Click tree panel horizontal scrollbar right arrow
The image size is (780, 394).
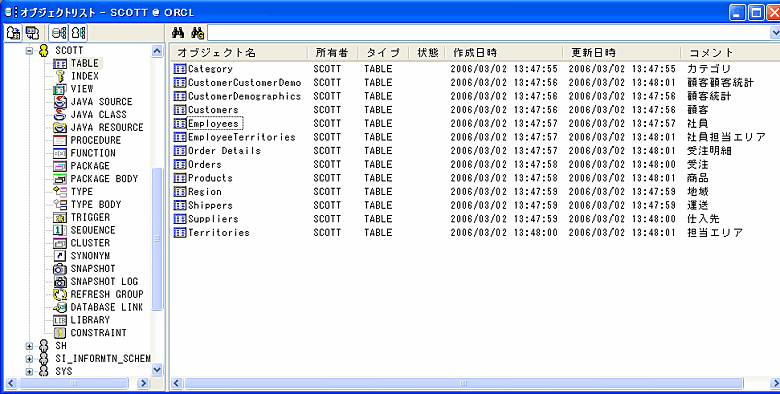pyautogui.click(x=143, y=383)
